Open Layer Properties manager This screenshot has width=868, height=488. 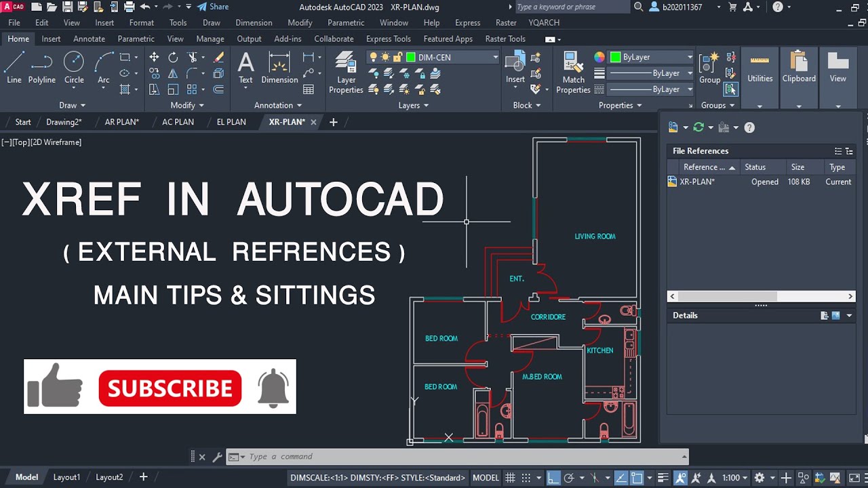coord(346,73)
